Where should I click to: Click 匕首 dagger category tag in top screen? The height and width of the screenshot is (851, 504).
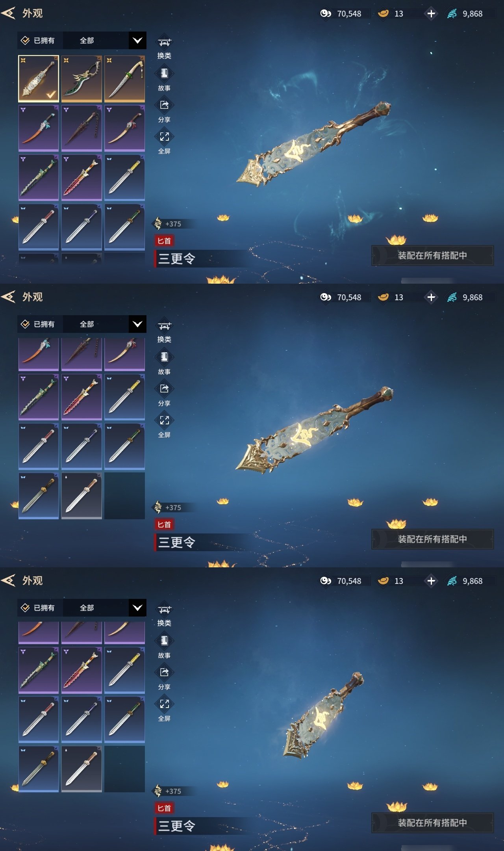[164, 241]
